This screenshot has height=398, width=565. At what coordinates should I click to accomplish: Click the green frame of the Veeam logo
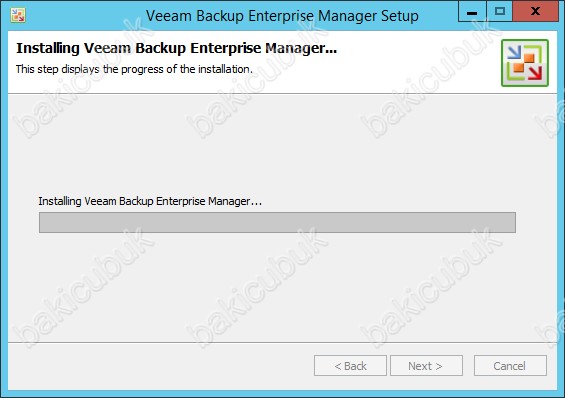point(525,83)
